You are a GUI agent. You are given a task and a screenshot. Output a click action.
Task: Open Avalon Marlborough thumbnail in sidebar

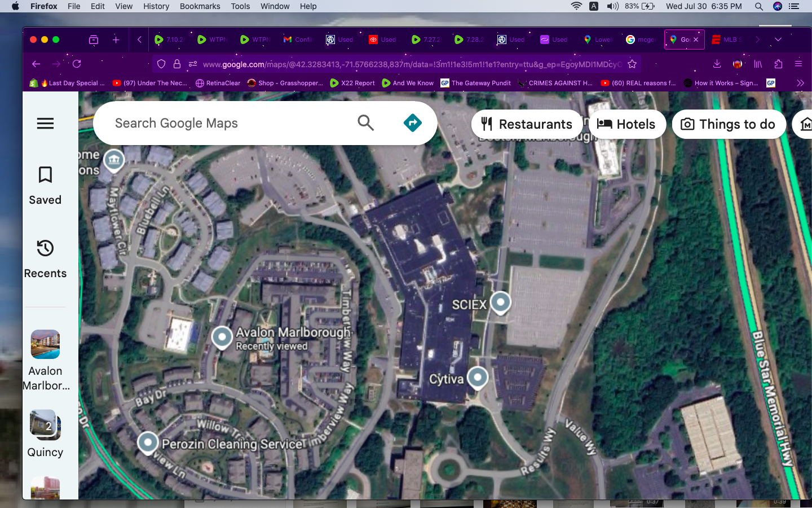click(x=45, y=344)
